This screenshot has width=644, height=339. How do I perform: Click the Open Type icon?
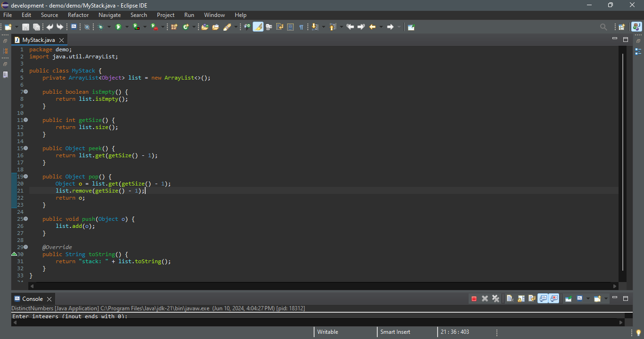click(x=205, y=27)
